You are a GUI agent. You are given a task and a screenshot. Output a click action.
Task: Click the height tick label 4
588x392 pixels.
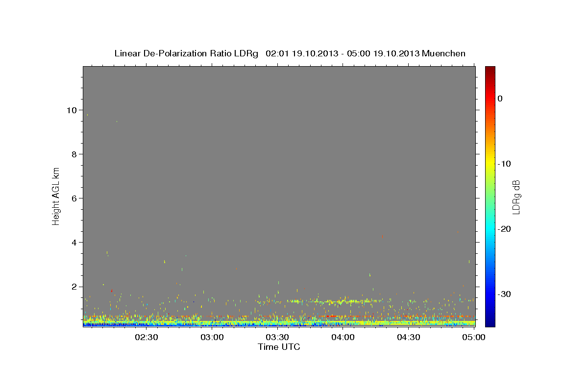point(73,242)
